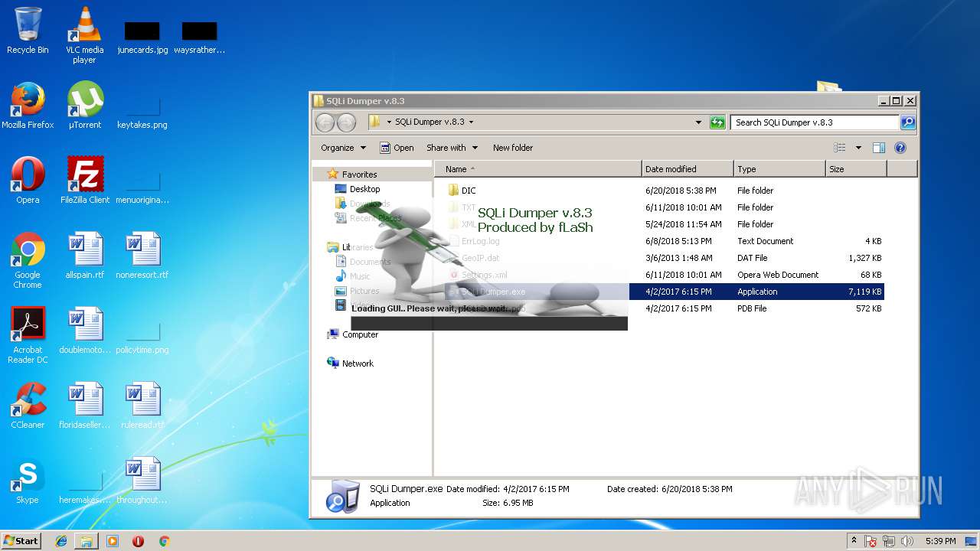
Task: Select the DIC folder row
Action: [x=664, y=191]
